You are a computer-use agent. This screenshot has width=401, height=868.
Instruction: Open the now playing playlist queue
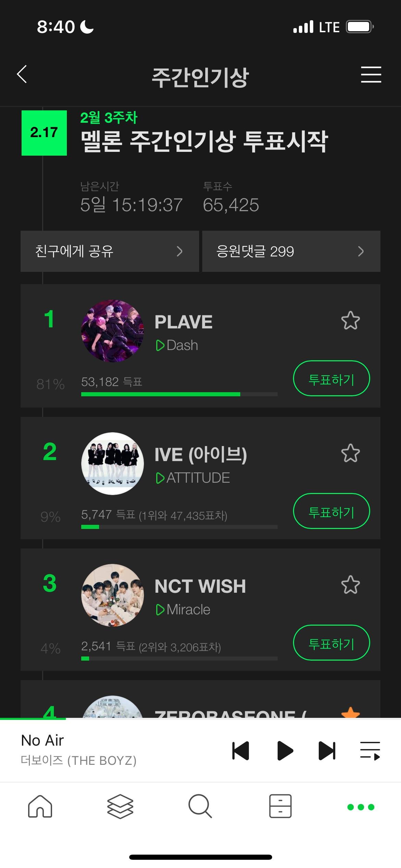(x=370, y=751)
